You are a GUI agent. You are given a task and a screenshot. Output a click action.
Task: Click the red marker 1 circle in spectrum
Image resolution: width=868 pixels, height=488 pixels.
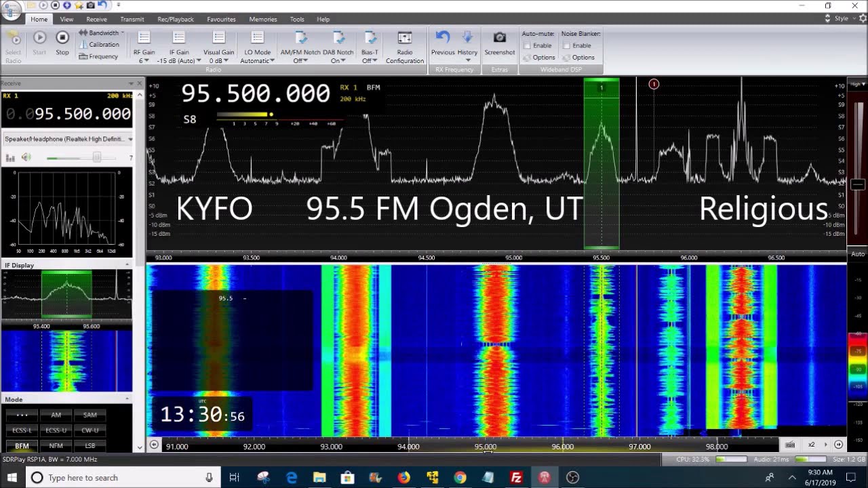tap(654, 84)
